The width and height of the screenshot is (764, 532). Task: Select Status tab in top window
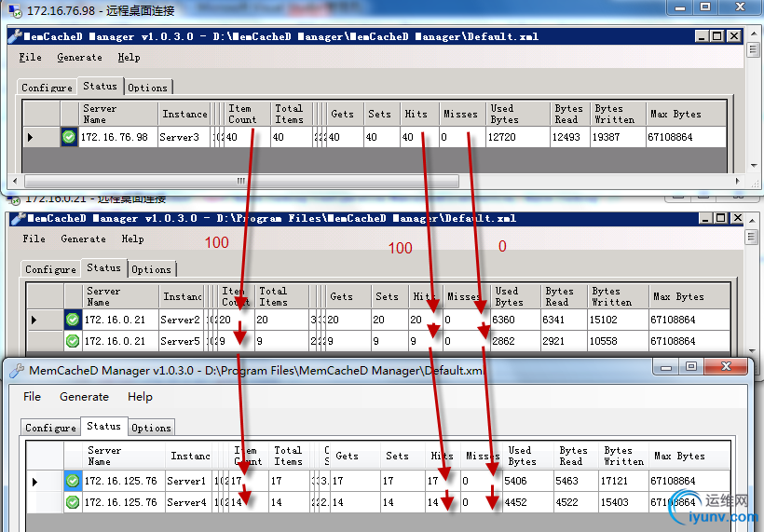[x=101, y=87]
